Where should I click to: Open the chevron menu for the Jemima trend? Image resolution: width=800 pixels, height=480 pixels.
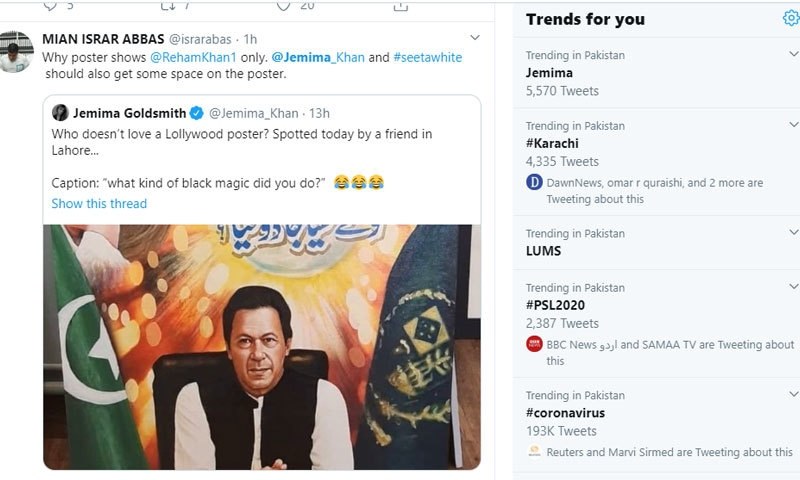[793, 54]
